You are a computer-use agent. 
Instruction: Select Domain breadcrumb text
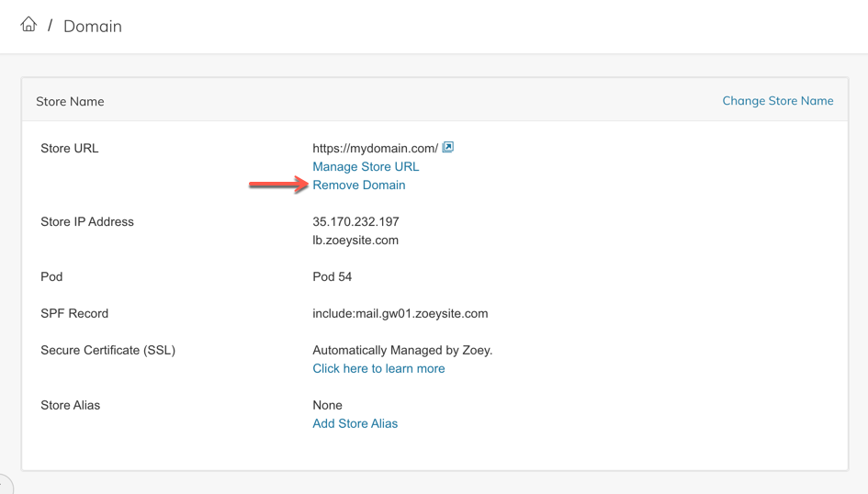[x=93, y=26]
